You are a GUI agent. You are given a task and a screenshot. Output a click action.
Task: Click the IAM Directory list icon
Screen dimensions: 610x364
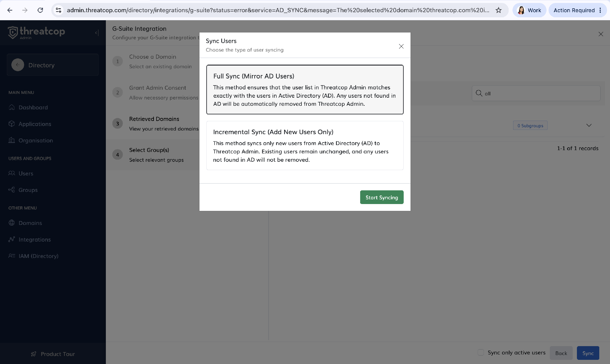click(x=12, y=256)
